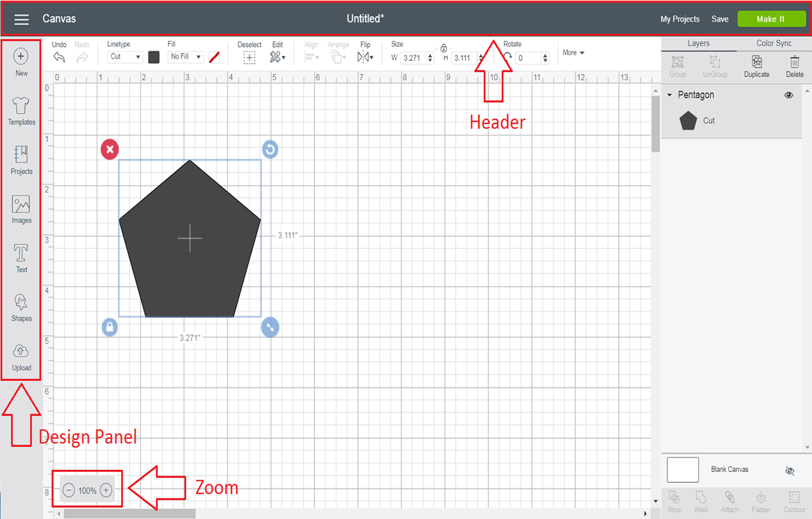Viewport: 812px width, 519px height.
Task: Click red X handle on pentagon
Action: 110,149
